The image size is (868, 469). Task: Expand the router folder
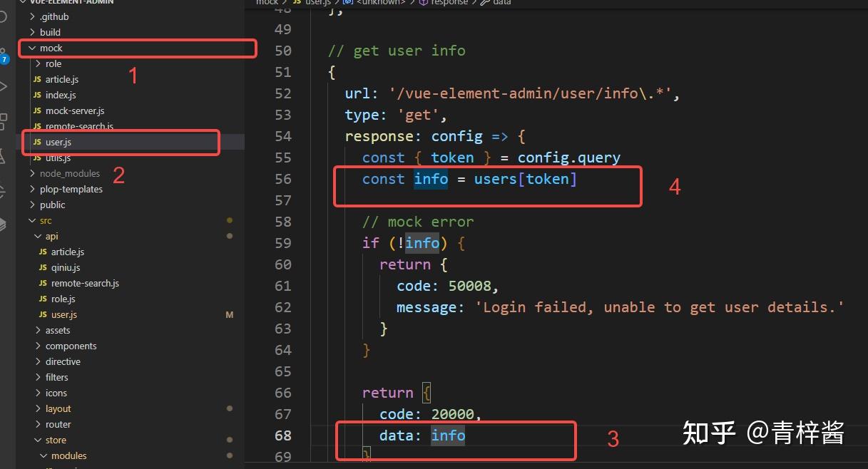pyautogui.click(x=58, y=424)
